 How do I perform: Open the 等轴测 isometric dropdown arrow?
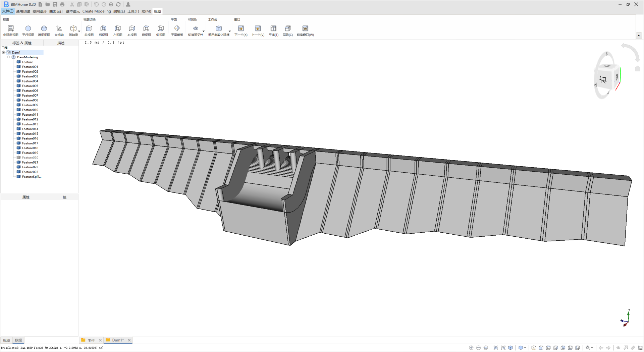79,32
